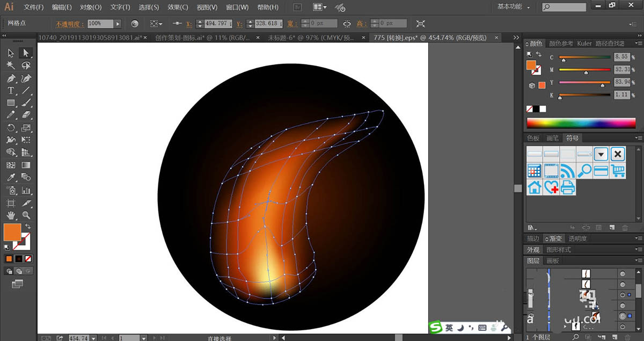Delete symbol using trash button
644x341 pixels.
[625, 228]
